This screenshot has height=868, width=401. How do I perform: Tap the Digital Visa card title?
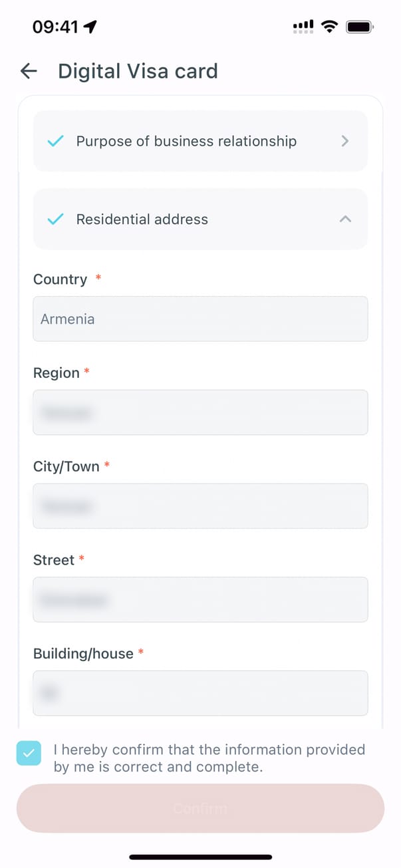[138, 71]
